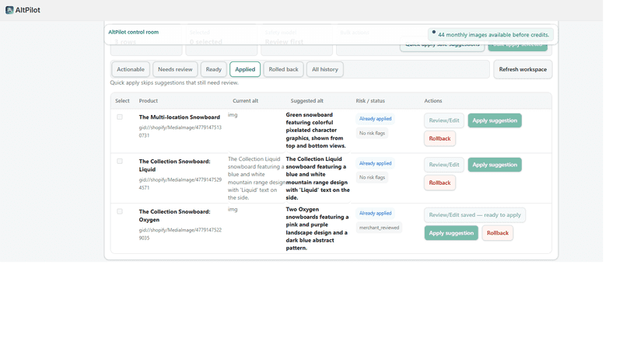Click the Select column header
Screen dimensions: 644x362
click(122, 101)
